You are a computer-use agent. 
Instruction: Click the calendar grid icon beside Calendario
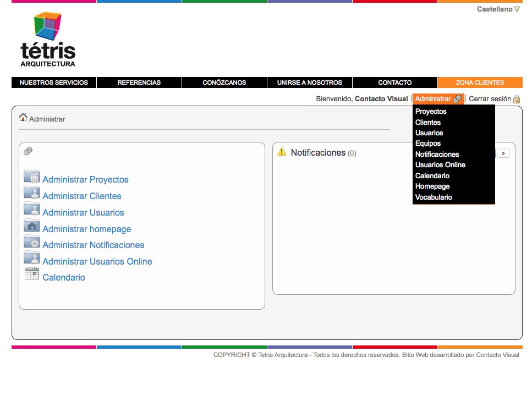[32, 274]
